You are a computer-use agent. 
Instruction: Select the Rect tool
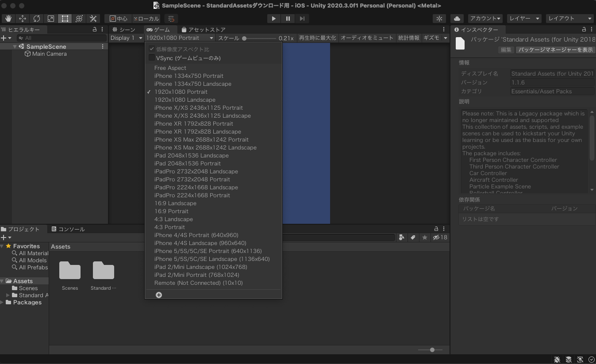coord(65,19)
